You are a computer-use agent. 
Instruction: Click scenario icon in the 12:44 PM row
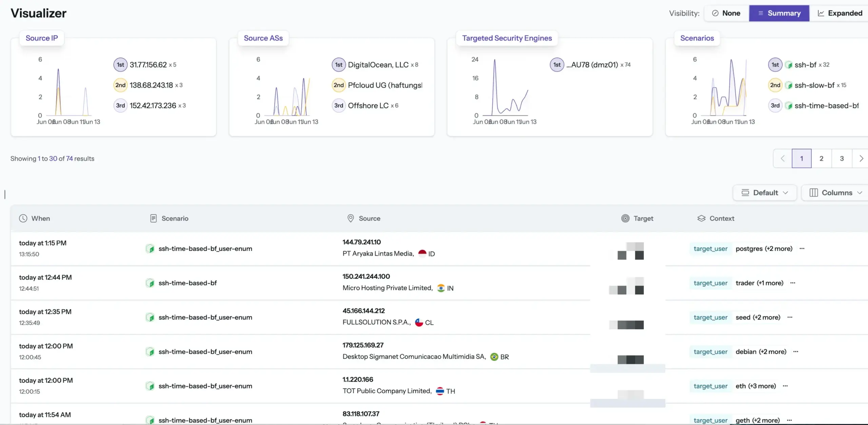click(x=150, y=283)
